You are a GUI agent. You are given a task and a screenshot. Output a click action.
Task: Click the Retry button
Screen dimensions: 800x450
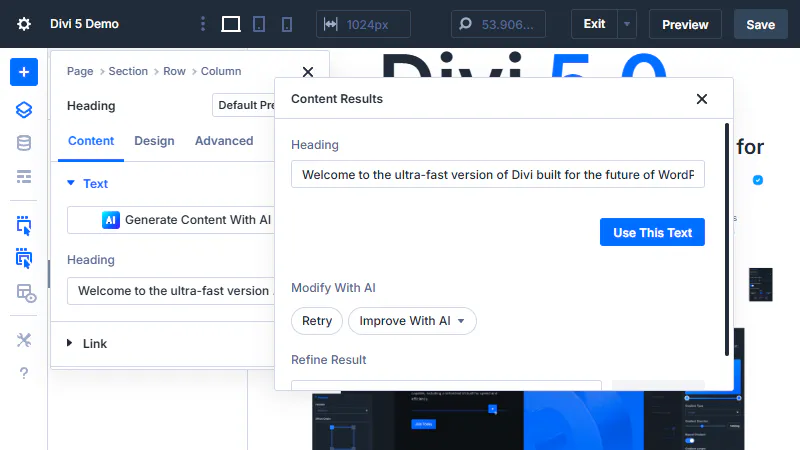(x=317, y=321)
